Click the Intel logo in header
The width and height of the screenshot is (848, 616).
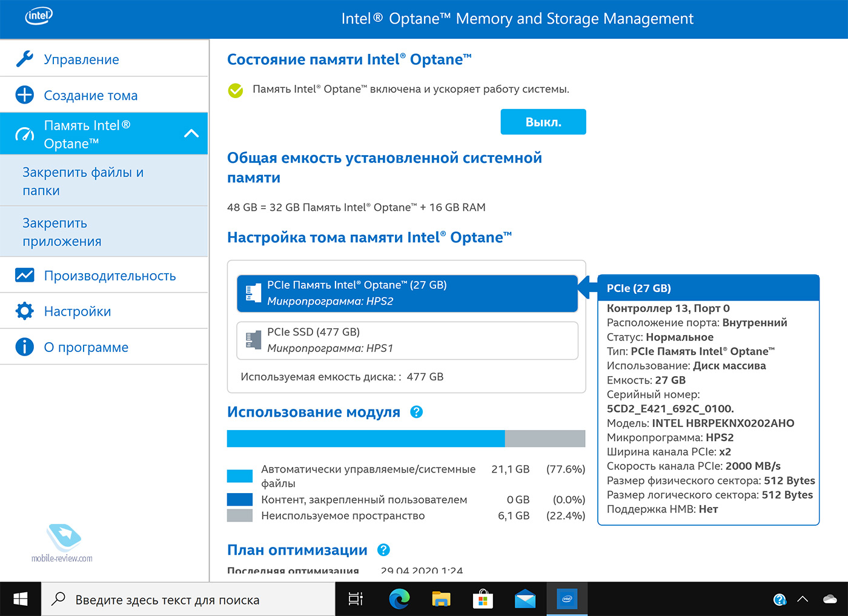point(39,16)
